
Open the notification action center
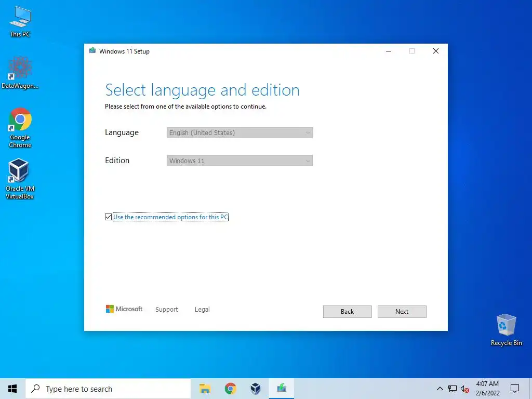click(515, 389)
